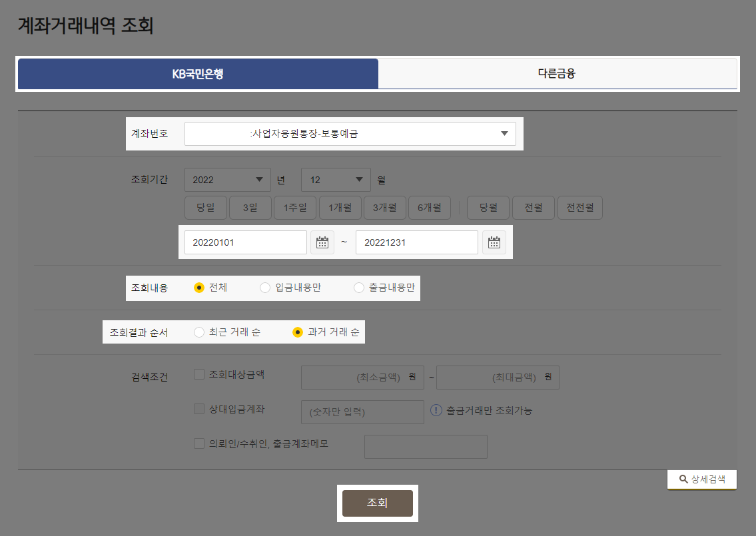
Task: Select the 1개월 period button
Action: coord(340,207)
